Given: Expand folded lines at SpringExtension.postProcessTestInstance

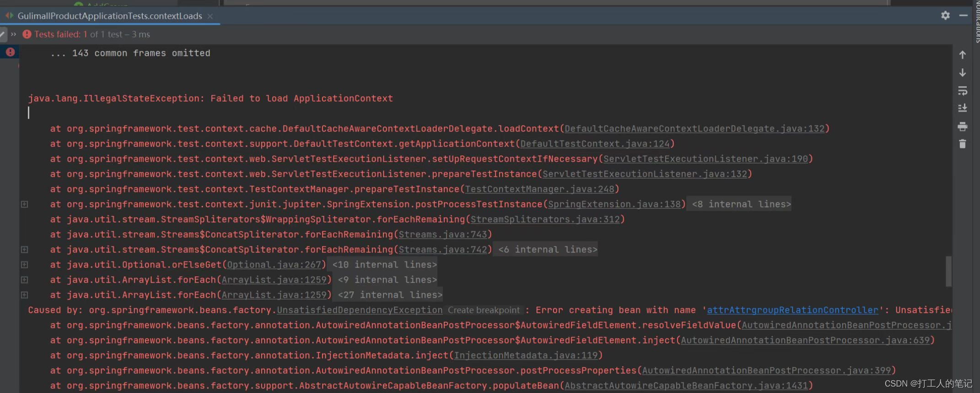Looking at the screenshot, I should click(x=25, y=204).
